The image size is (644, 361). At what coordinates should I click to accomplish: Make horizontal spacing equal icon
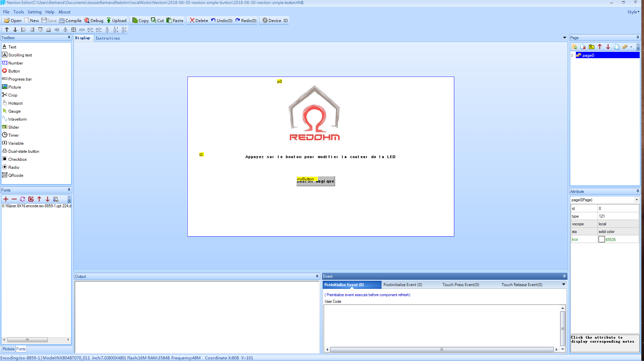pyautogui.click(x=82, y=30)
